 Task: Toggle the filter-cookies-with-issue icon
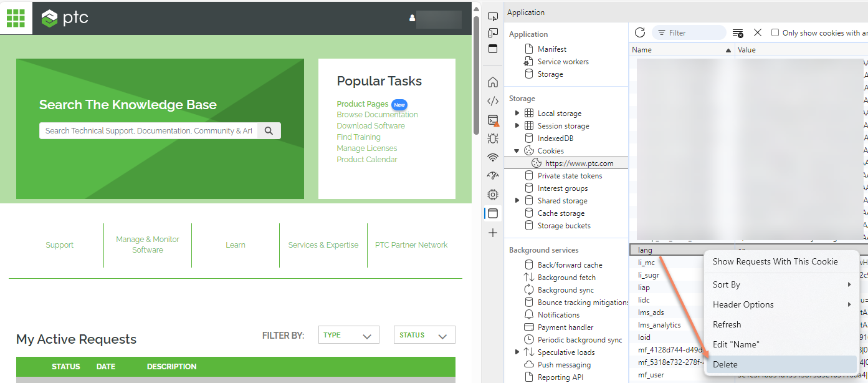pos(737,32)
